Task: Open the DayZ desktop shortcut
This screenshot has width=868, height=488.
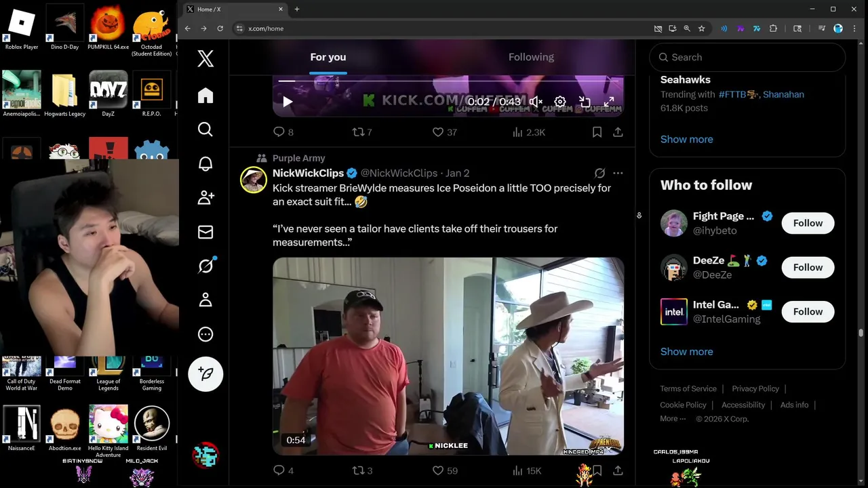Action: click(x=108, y=94)
